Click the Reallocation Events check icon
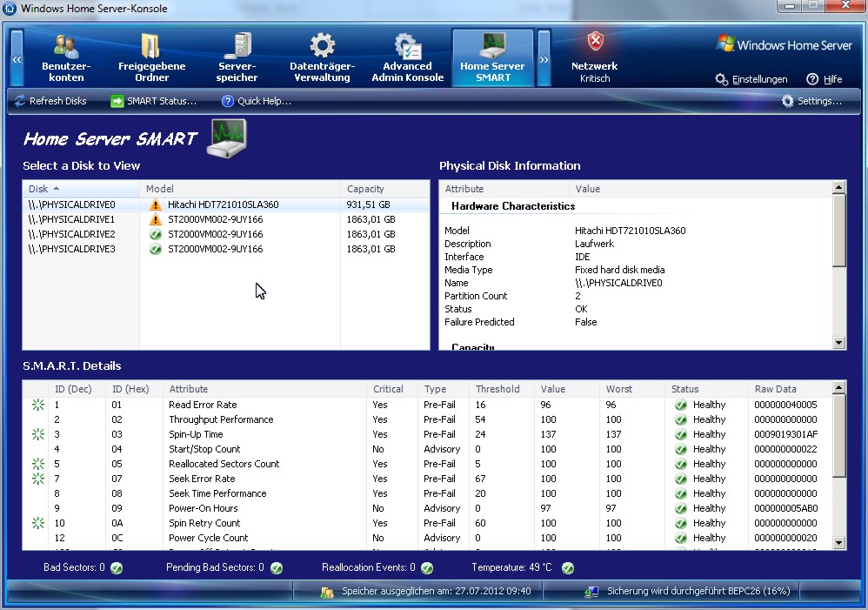 pos(427,568)
